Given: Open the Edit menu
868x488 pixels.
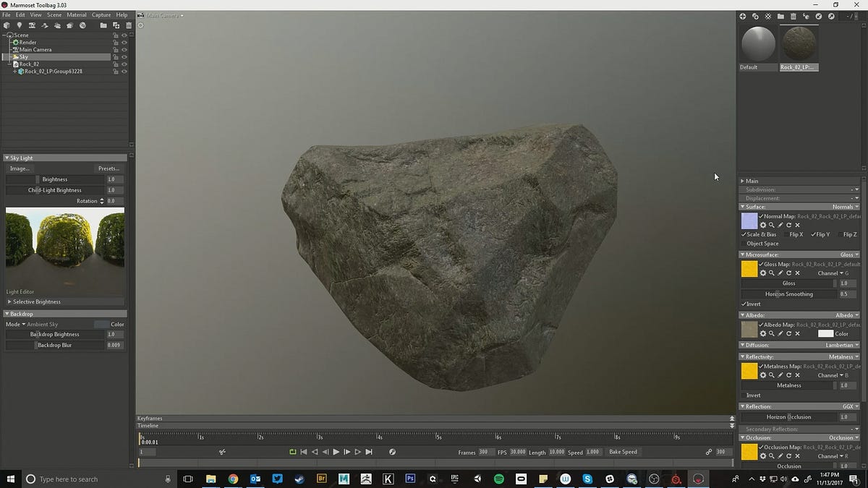Looking at the screenshot, I should point(19,14).
